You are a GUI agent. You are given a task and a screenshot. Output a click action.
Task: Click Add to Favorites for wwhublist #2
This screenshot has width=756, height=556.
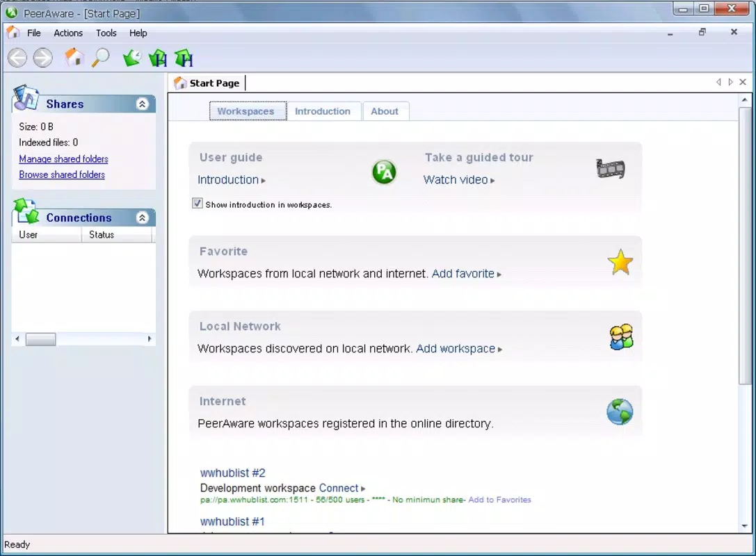(499, 500)
